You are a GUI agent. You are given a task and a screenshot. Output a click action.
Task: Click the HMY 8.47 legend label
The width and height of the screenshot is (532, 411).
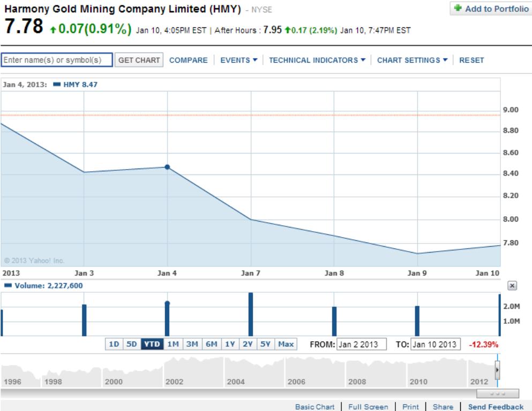point(80,85)
